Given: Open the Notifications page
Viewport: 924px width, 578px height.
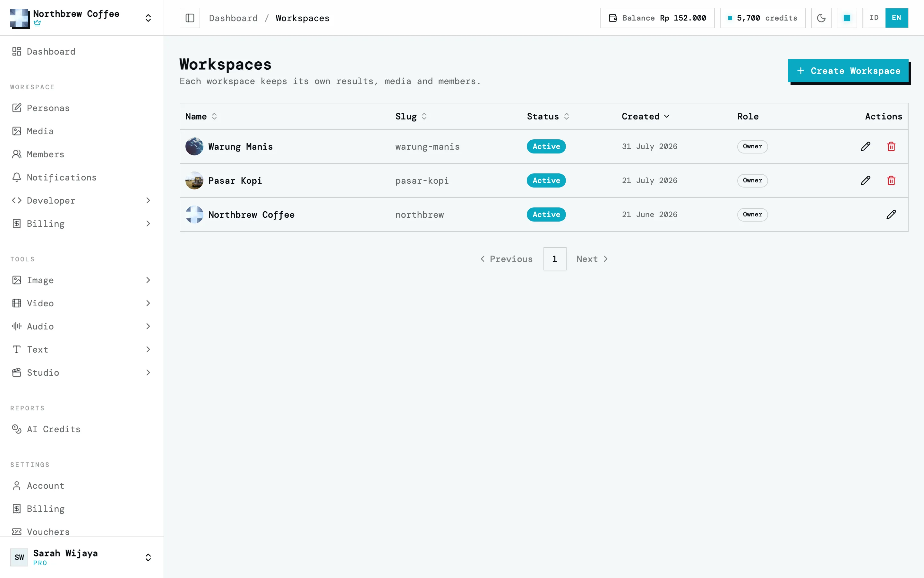Looking at the screenshot, I should click(82, 177).
